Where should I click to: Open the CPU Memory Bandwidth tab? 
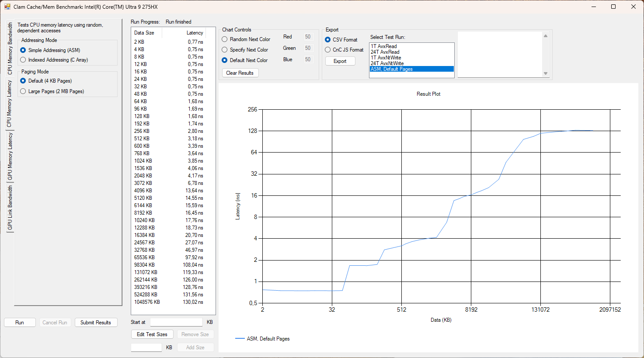10,49
